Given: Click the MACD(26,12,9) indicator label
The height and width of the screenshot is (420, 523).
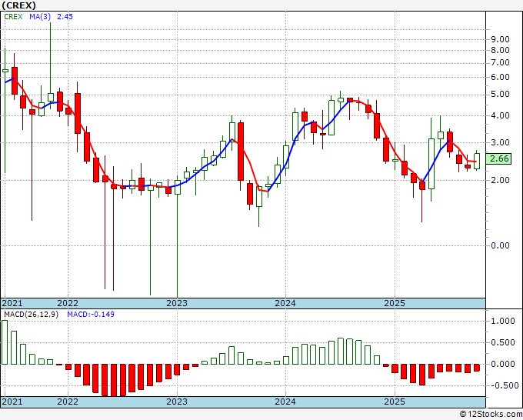Looking at the screenshot, I should (x=31, y=315).
